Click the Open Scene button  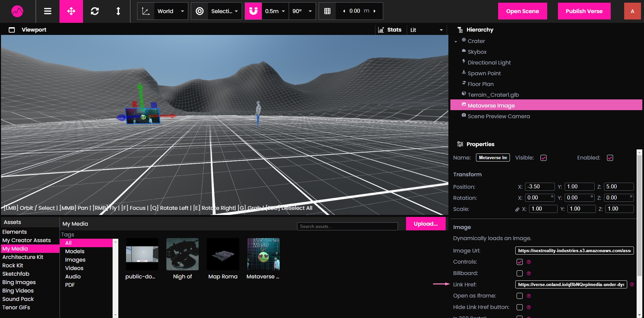click(x=522, y=11)
